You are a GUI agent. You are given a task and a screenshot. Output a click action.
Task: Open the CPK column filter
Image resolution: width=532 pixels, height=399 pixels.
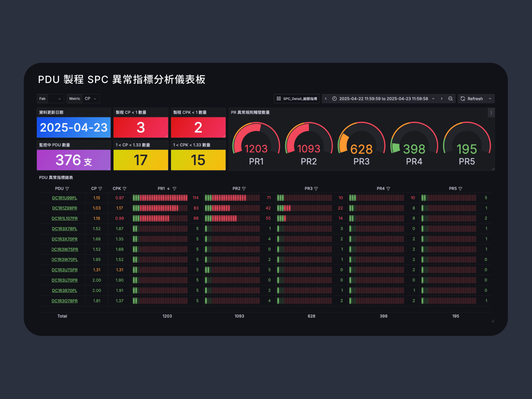tap(124, 189)
